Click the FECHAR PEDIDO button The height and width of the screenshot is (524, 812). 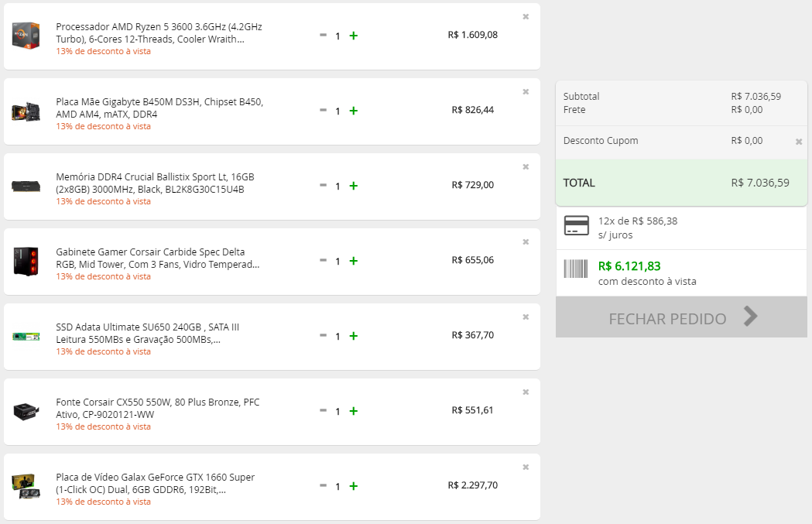(x=681, y=317)
